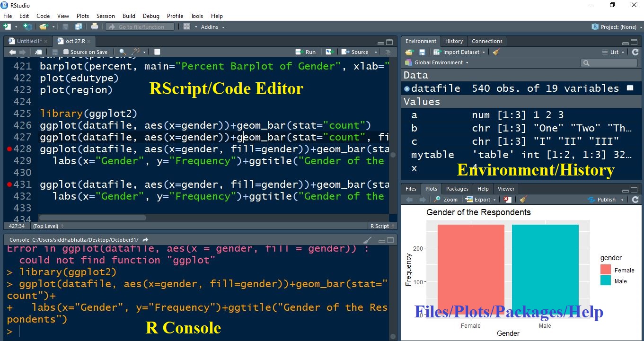Image resolution: width=644 pixels, height=341 pixels.
Task: Open the Tools menu
Action: click(197, 16)
